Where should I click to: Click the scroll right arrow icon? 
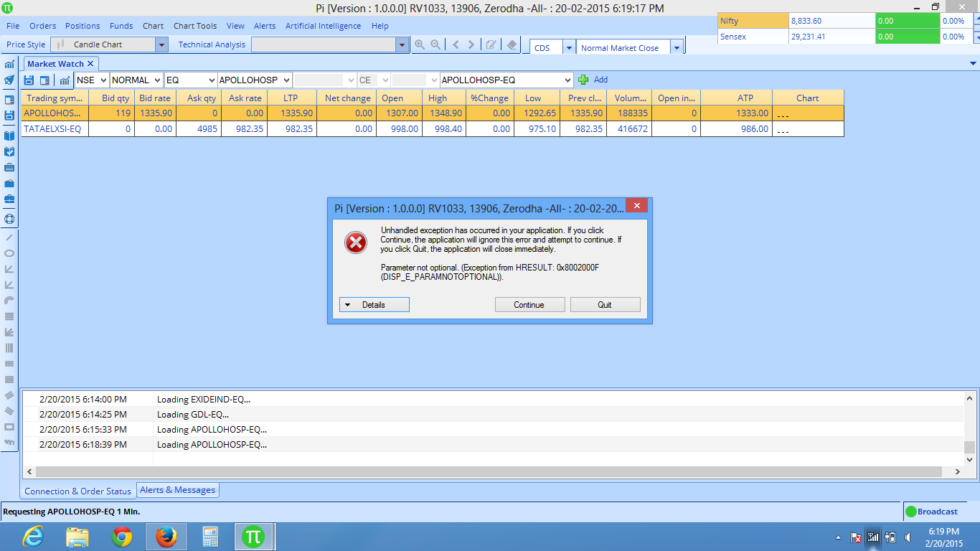coord(471,44)
